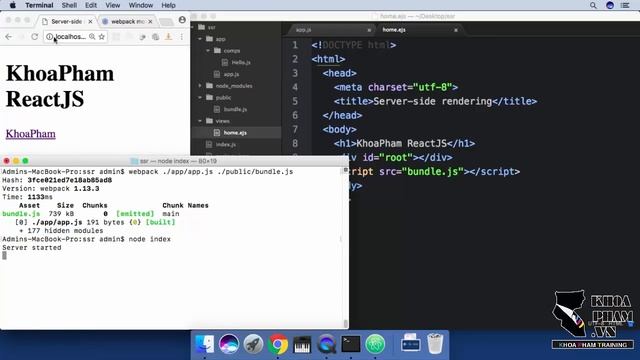The height and width of the screenshot is (360, 640).
Task: Open Notification Center list icon
Action: (x=625, y=5)
